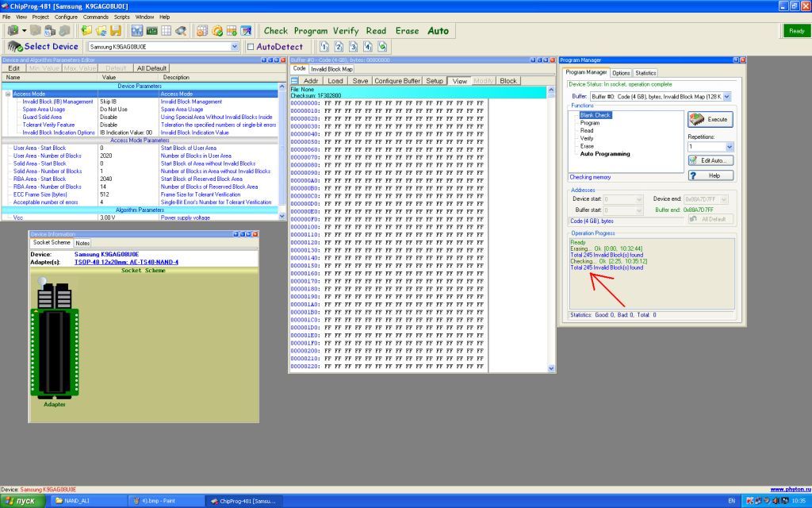Open the Repetitions dropdown
This screenshot has width=812, height=508.
(x=730, y=147)
